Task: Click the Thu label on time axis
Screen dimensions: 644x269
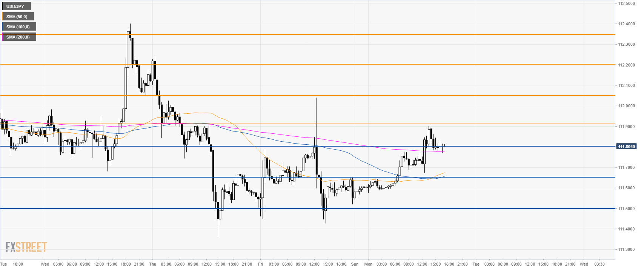Action: coord(152,264)
